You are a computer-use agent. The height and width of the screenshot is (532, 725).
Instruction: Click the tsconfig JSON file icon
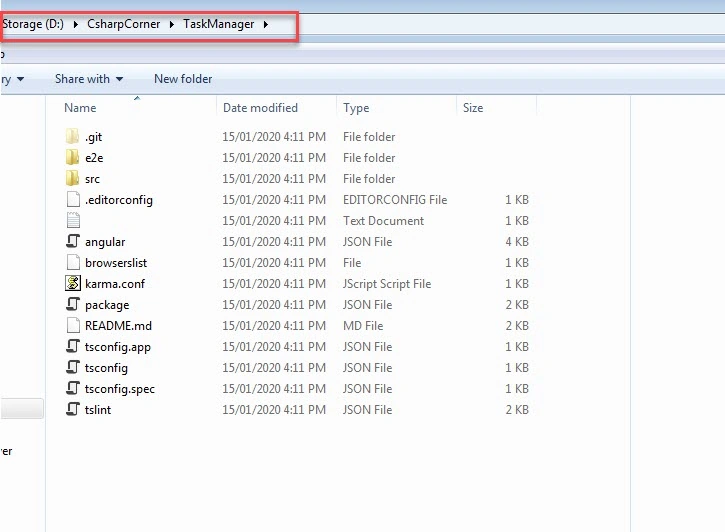pyautogui.click(x=73, y=367)
